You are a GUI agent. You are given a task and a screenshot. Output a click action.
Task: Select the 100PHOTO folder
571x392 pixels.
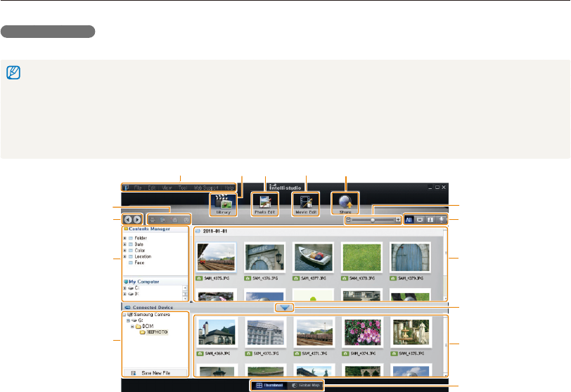click(x=157, y=332)
